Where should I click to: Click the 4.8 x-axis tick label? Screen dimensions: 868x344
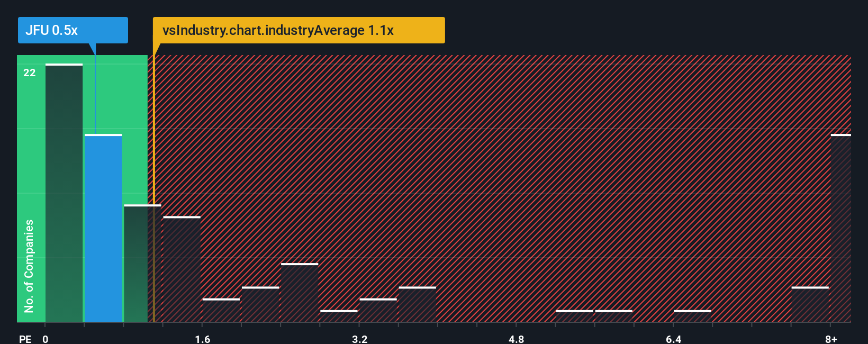[x=517, y=339]
